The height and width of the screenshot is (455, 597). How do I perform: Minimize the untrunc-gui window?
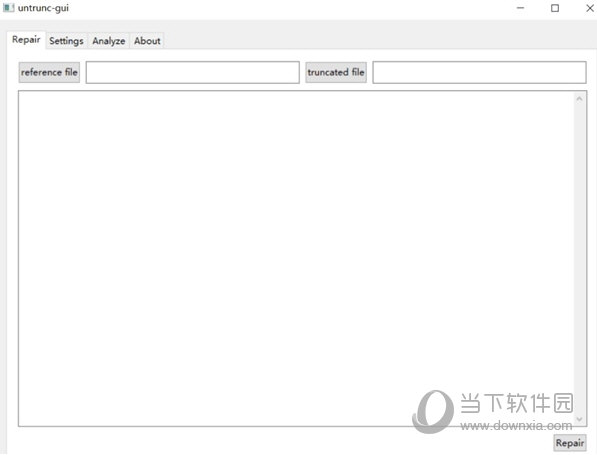click(x=520, y=8)
